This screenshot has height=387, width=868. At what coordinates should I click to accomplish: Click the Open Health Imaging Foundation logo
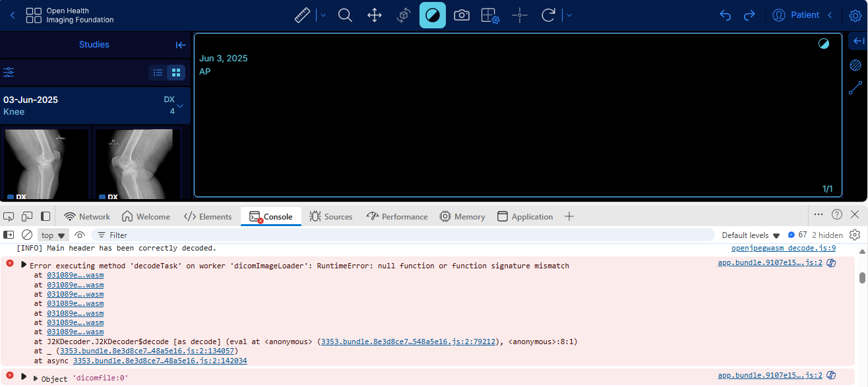tap(70, 16)
